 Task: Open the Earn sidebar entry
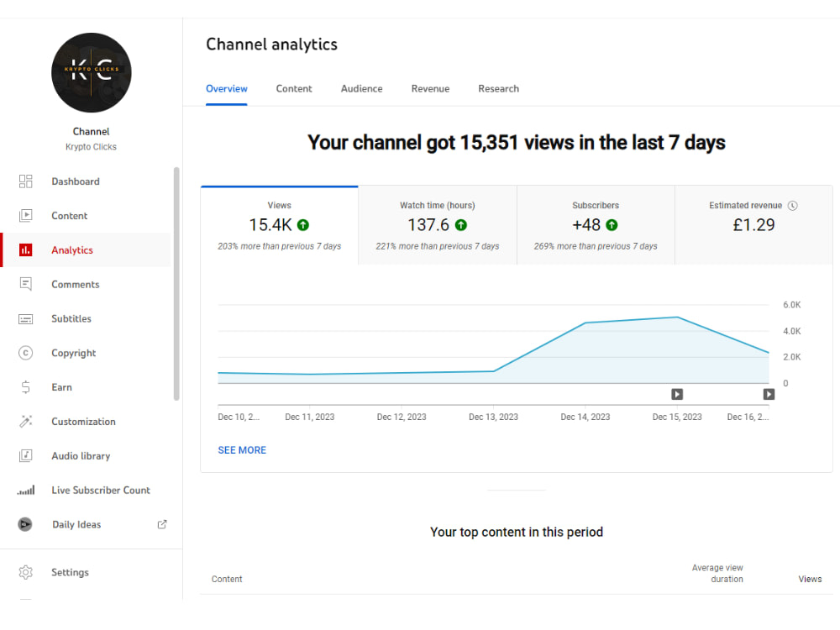[x=61, y=387]
